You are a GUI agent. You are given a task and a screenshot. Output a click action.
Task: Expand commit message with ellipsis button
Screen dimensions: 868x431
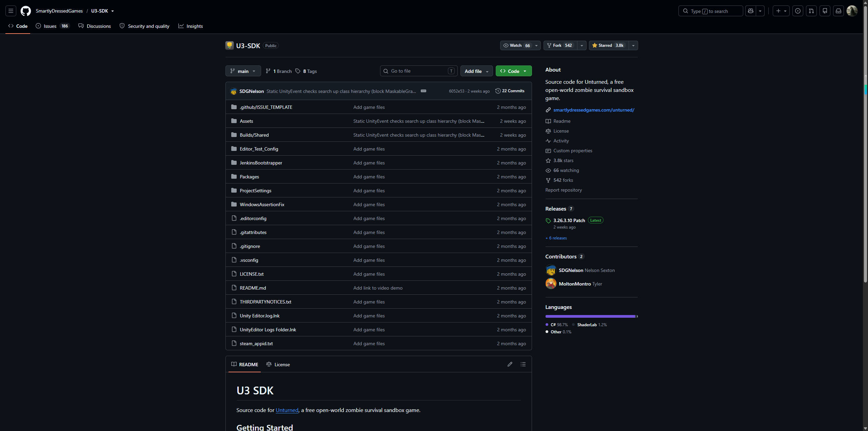coord(423,91)
